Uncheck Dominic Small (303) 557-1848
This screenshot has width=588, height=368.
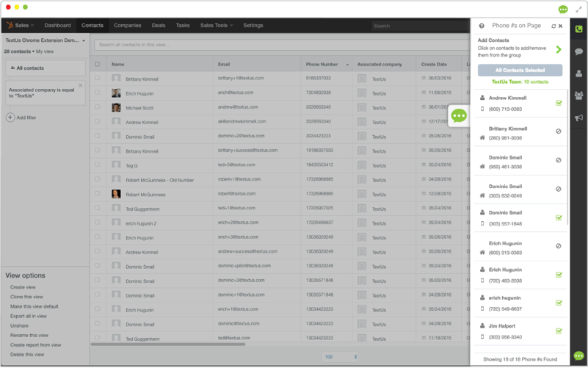click(559, 217)
